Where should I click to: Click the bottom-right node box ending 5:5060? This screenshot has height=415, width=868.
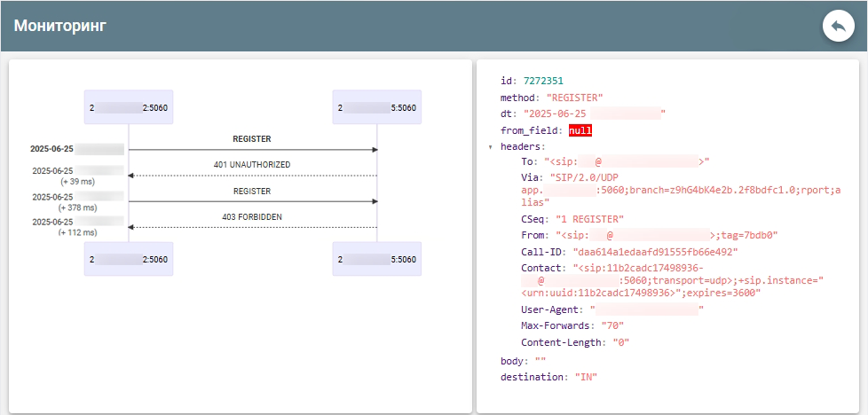(x=376, y=259)
